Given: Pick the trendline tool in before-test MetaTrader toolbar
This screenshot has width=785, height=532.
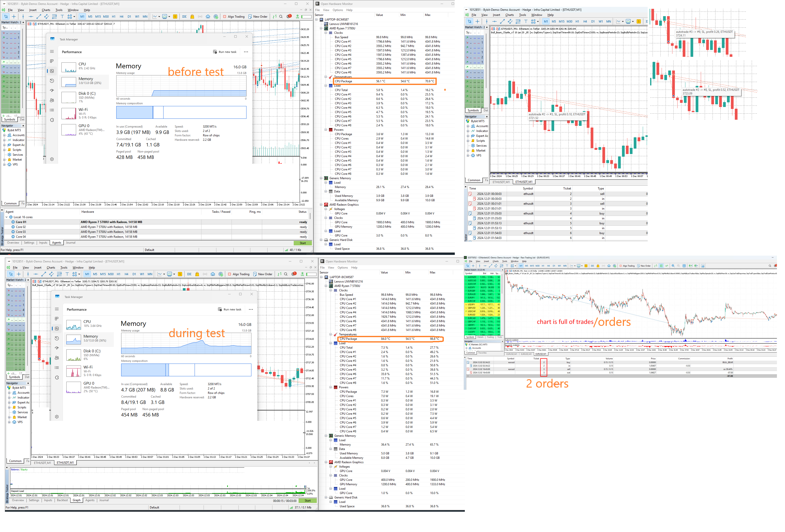Looking at the screenshot, I should 39,17.
